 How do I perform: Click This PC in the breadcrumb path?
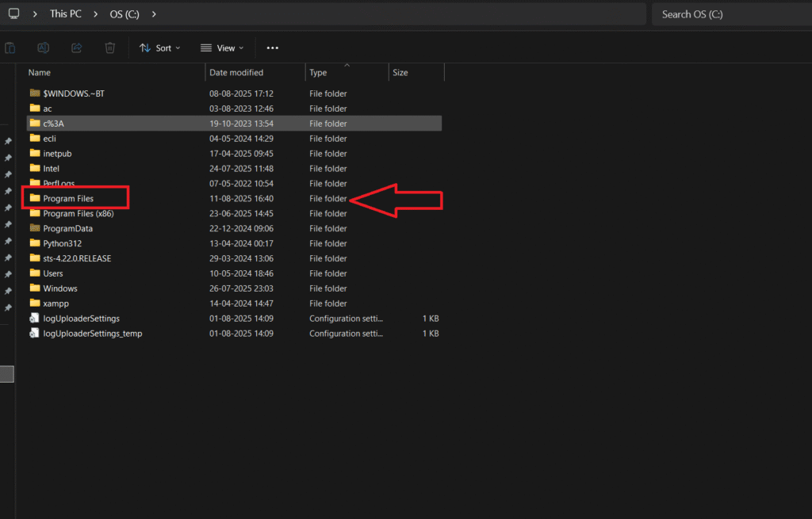coord(65,14)
